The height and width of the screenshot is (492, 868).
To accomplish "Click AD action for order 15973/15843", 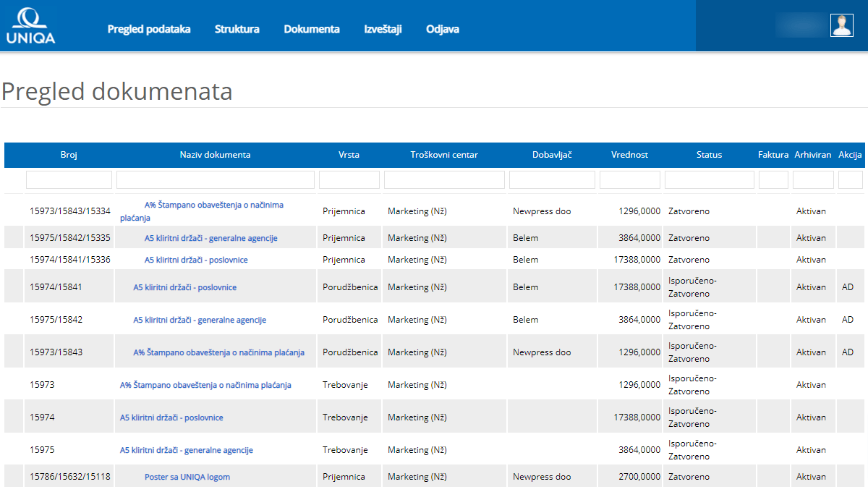I will pos(848,352).
